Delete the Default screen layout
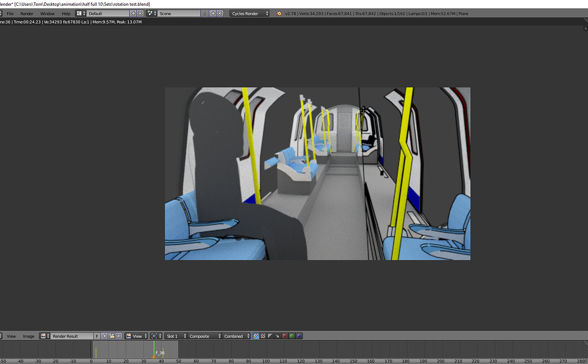 (x=140, y=13)
